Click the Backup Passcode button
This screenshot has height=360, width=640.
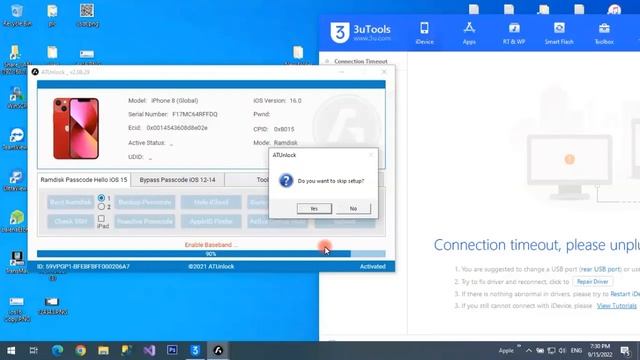click(x=144, y=202)
